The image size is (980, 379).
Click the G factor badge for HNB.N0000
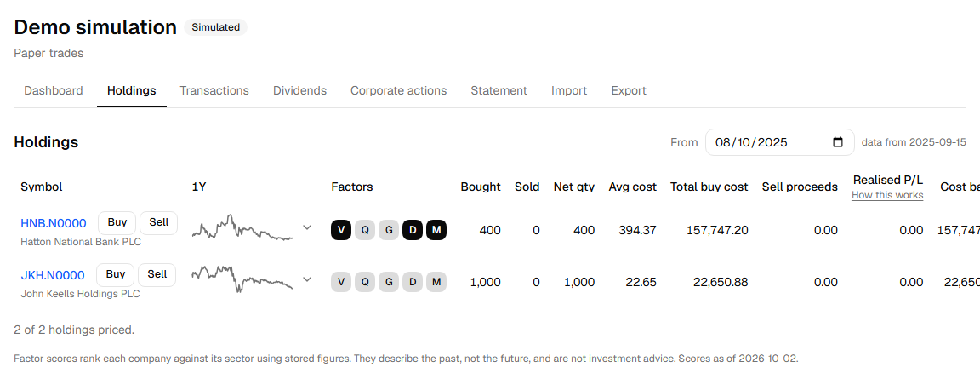tap(389, 230)
